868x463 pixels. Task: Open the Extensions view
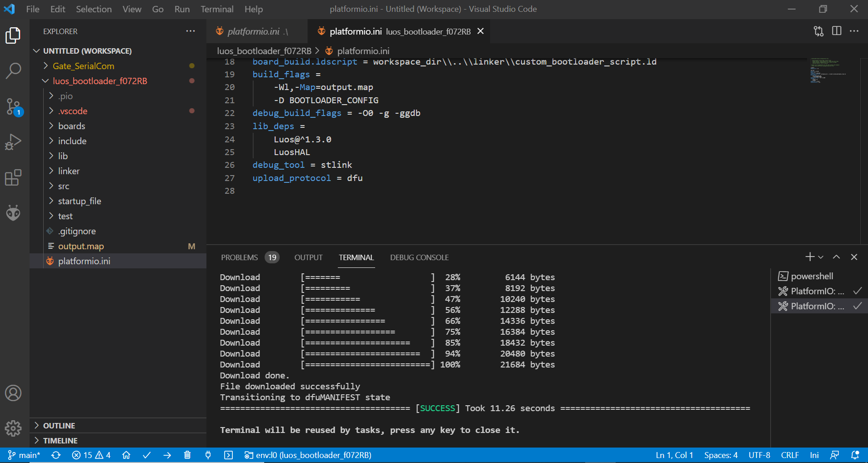pos(13,177)
